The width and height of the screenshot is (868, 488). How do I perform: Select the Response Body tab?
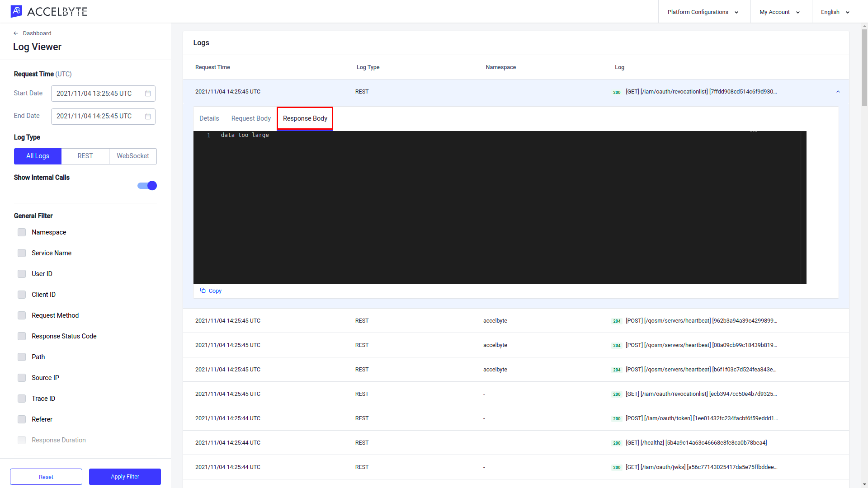click(305, 118)
